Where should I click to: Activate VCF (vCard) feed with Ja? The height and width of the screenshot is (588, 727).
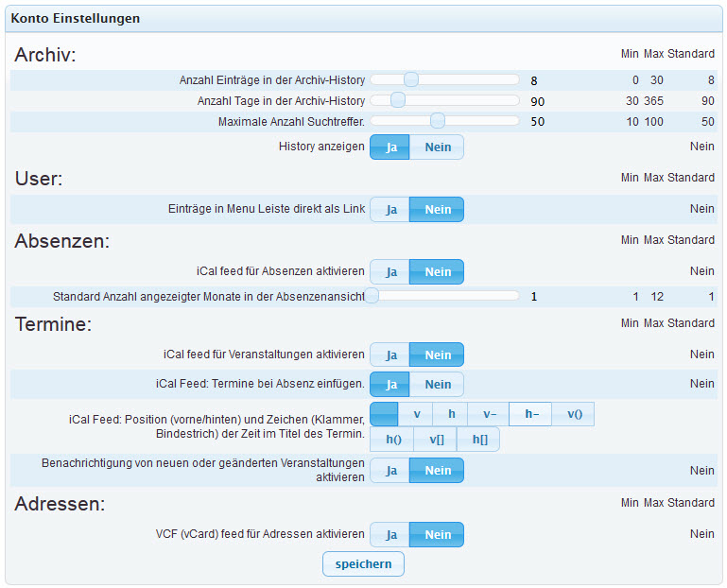(389, 535)
